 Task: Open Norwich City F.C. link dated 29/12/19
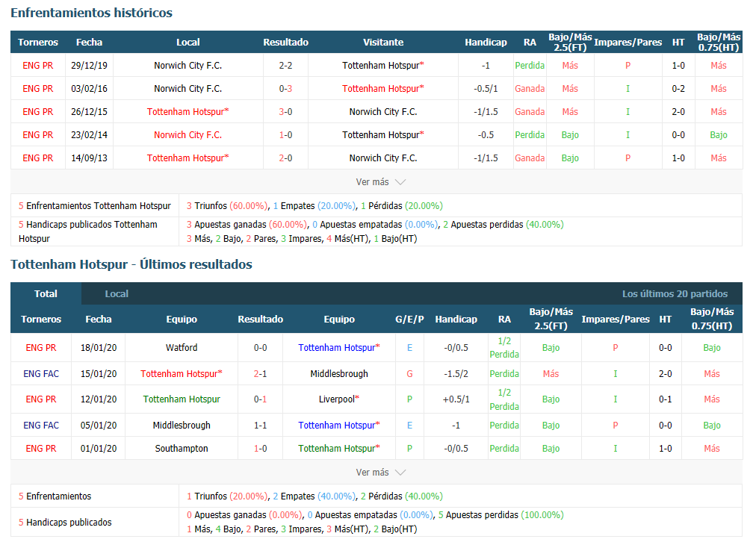coord(188,66)
